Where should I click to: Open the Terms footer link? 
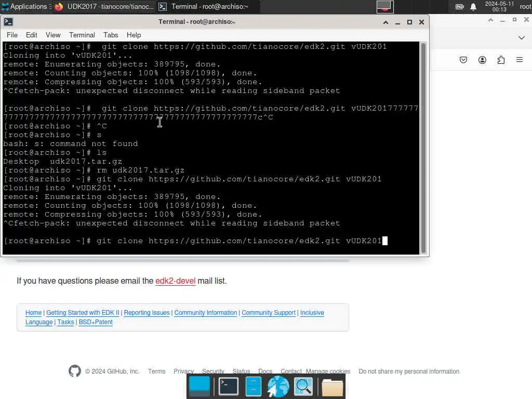tap(157, 371)
